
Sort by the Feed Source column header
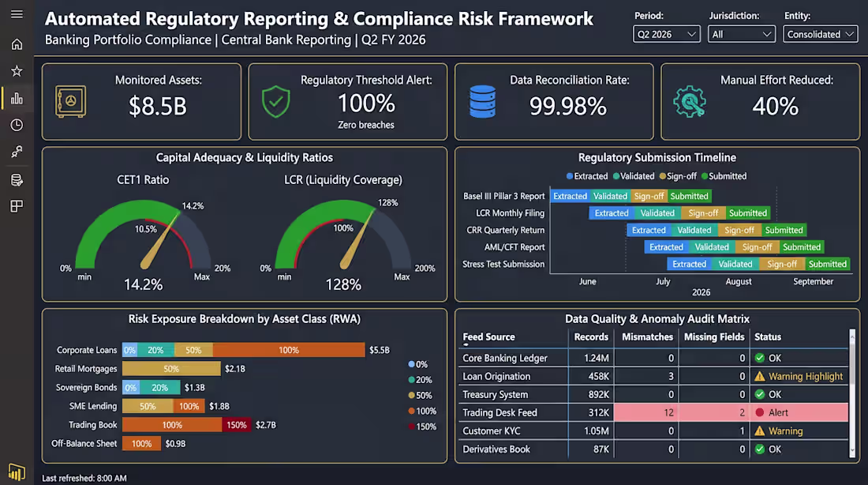tap(488, 337)
